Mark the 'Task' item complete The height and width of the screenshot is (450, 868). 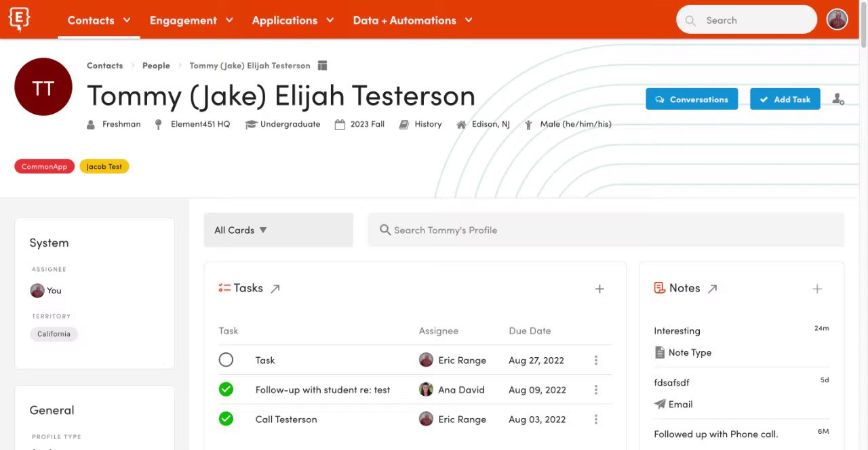tap(226, 361)
